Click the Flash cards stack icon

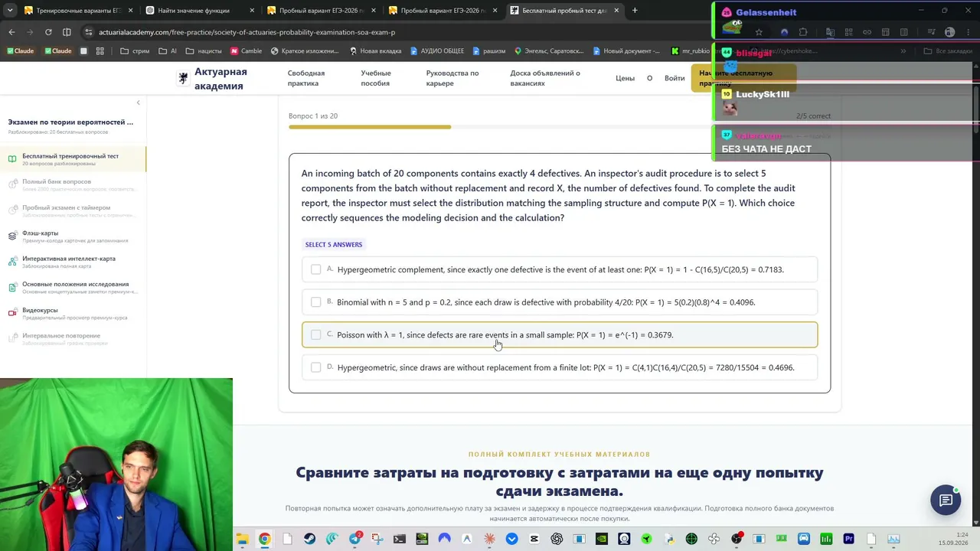[x=12, y=236]
